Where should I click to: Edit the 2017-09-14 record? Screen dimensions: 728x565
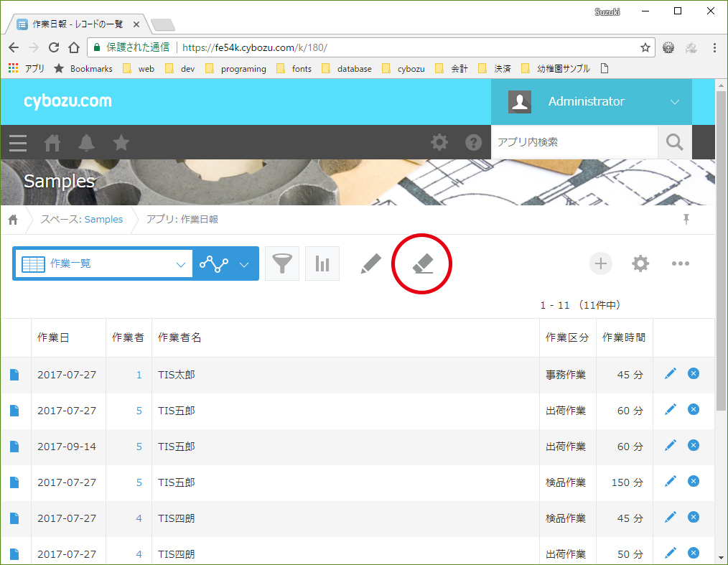pyautogui.click(x=671, y=445)
